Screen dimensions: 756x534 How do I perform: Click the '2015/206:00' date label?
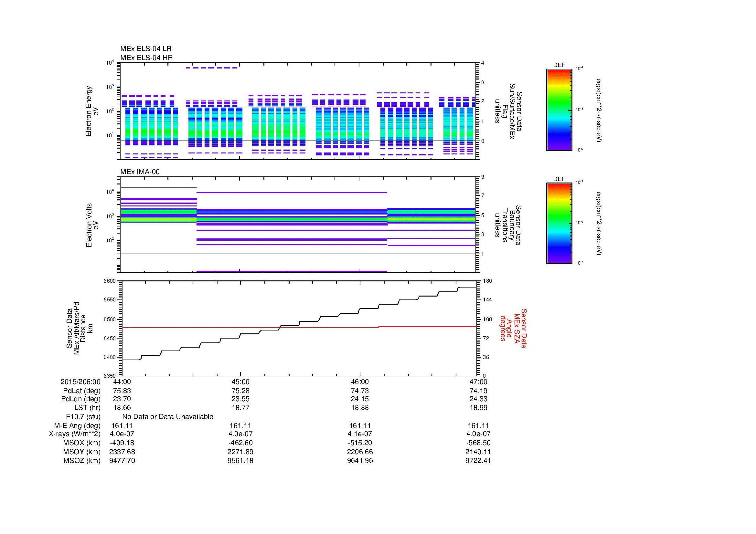pyautogui.click(x=80, y=382)
